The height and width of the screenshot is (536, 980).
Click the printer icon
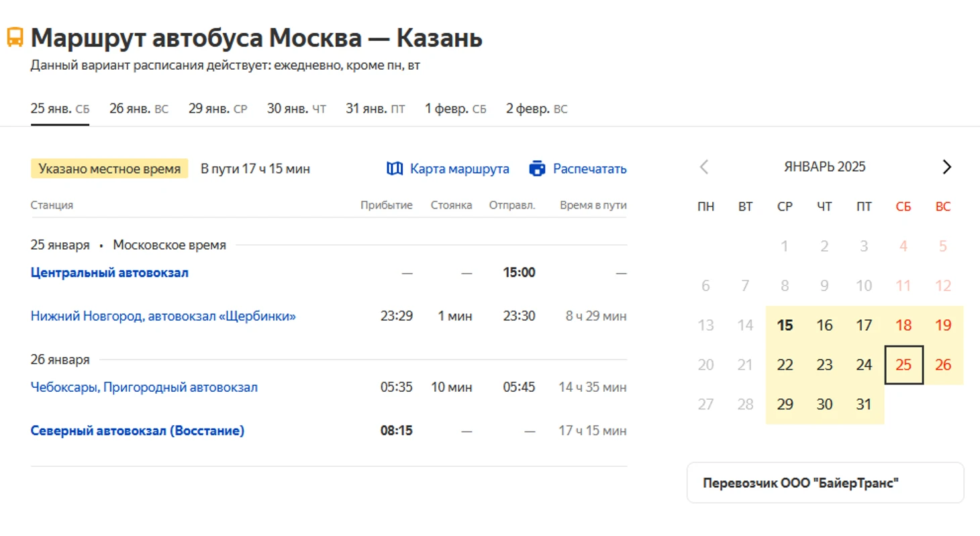coord(537,168)
